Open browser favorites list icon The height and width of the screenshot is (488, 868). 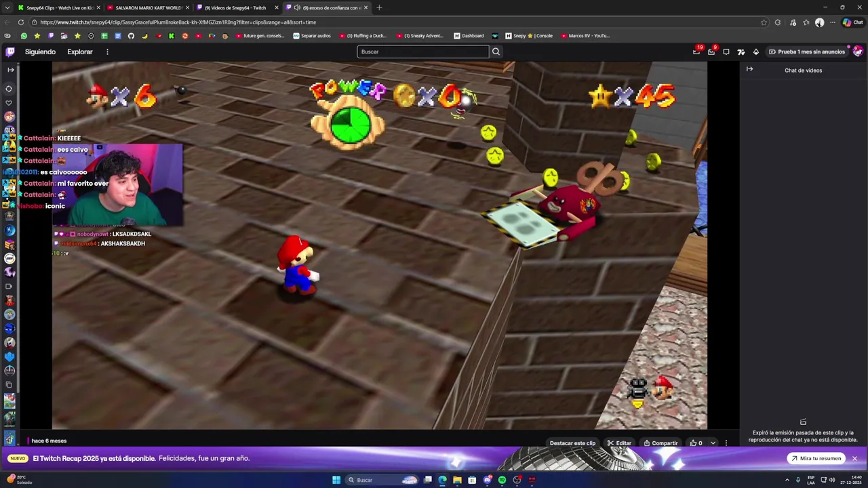pos(806,22)
